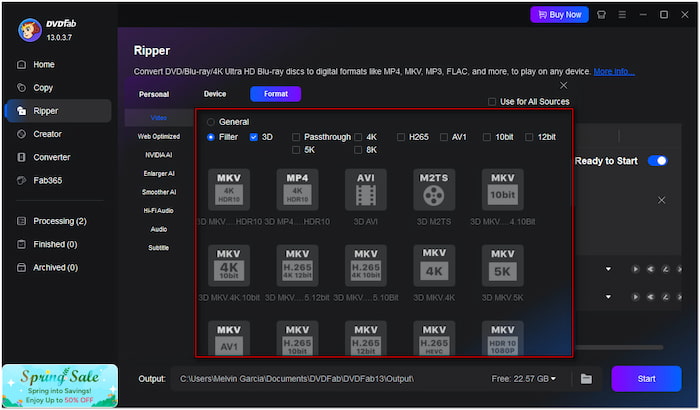Open the More Info link
The image size is (700, 410).
(x=614, y=71)
